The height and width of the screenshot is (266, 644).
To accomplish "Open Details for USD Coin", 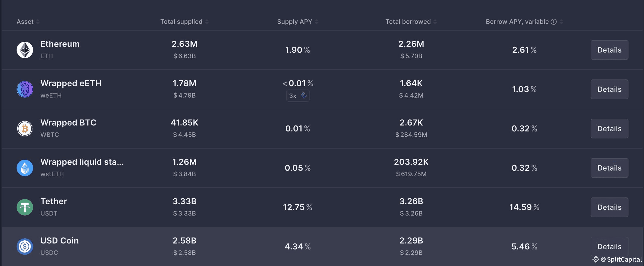I will tap(609, 247).
